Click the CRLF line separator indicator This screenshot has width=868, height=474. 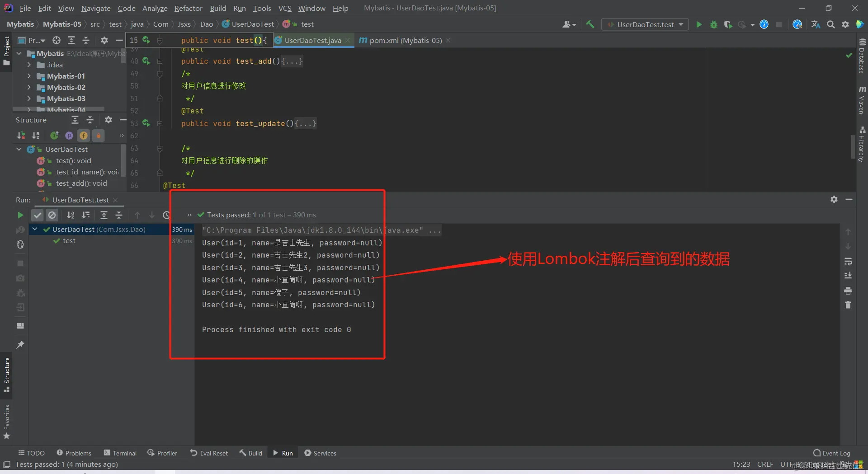point(765,464)
